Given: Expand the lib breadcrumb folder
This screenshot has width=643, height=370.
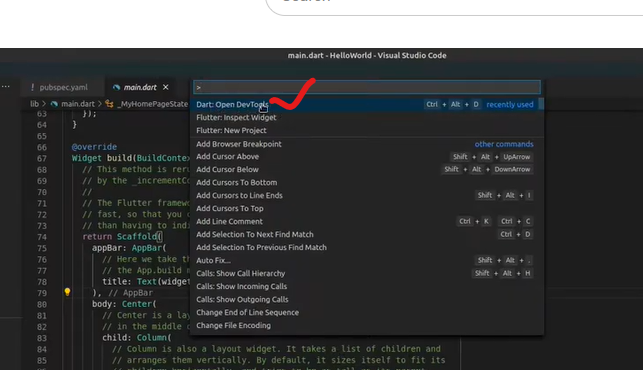Looking at the screenshot, I should pos(34,104).
